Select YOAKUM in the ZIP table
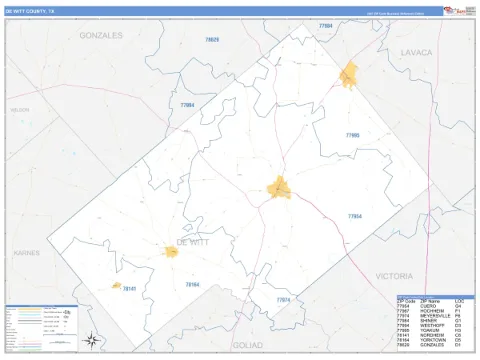 click(430, 330)
